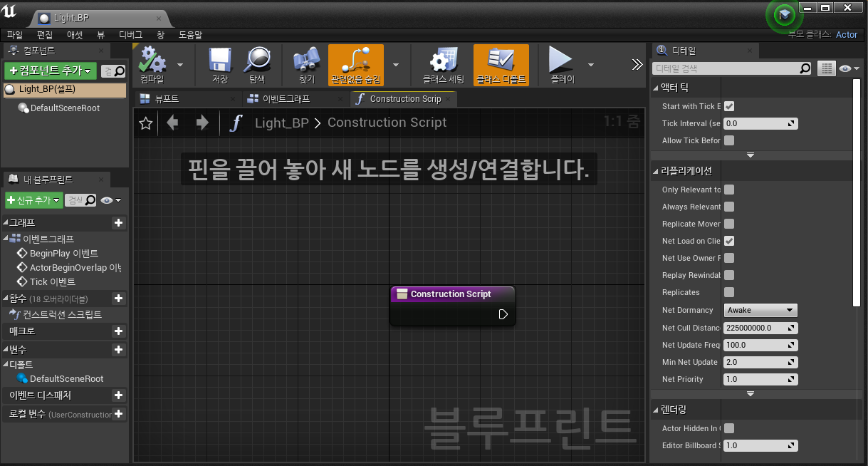The height and width of the screenshot is (466, 868).
Task: Open parent class Actor link
Action: 847,34
